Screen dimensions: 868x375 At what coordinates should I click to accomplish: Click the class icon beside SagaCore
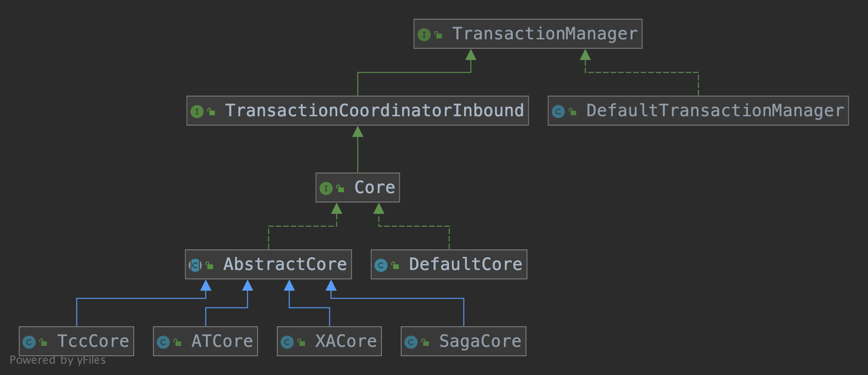[411, 342]
